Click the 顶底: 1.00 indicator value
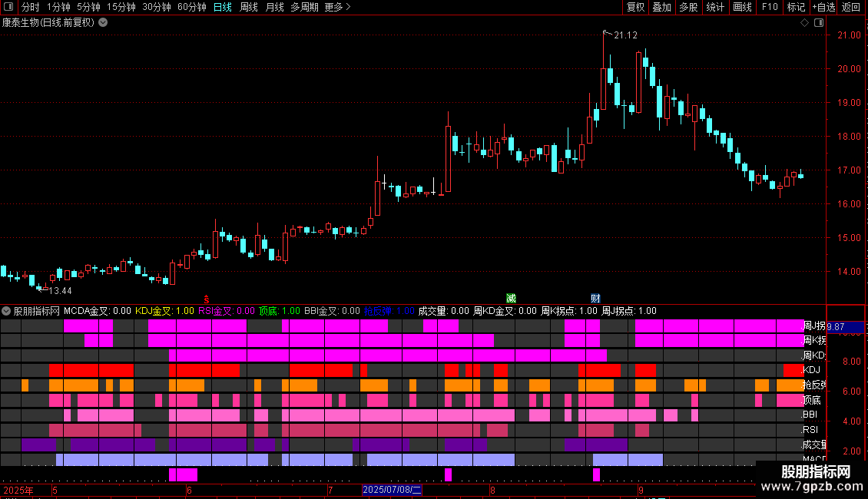 [280, 311]
